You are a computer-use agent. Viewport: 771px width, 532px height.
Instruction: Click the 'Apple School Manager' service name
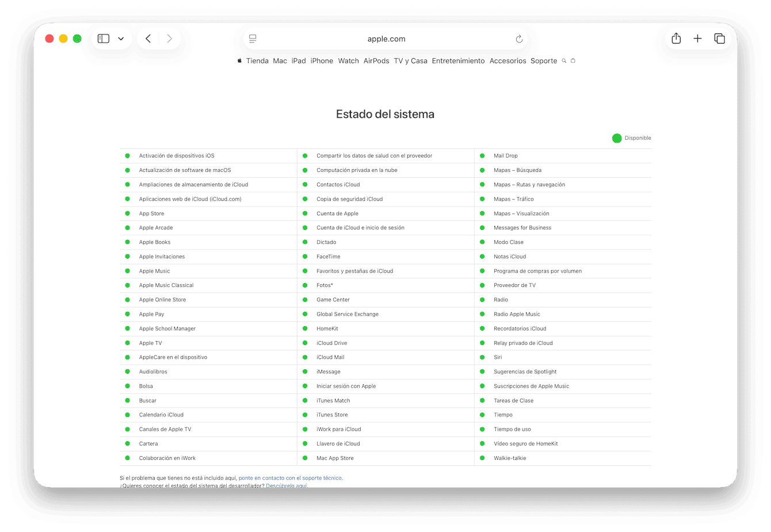(x=167, y=328)
